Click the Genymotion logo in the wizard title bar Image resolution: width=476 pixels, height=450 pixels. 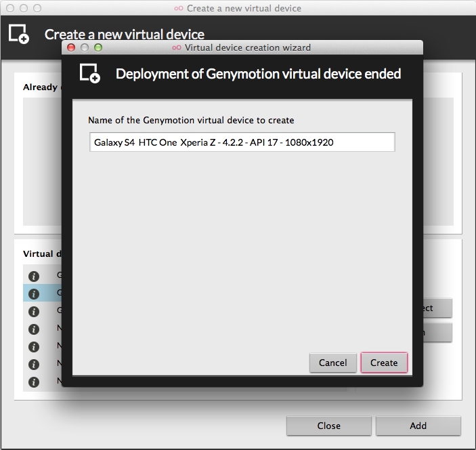(177, 47)
